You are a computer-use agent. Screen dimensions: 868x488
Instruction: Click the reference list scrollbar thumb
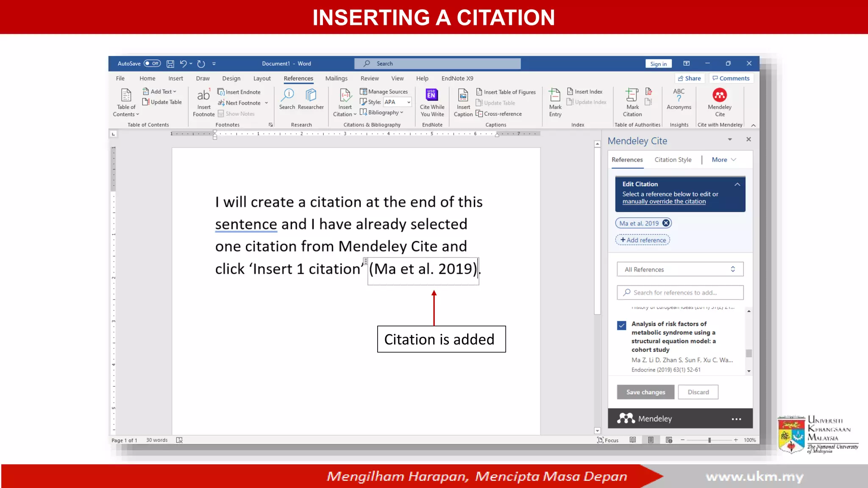pyautogui.click(x=749, y=353)
